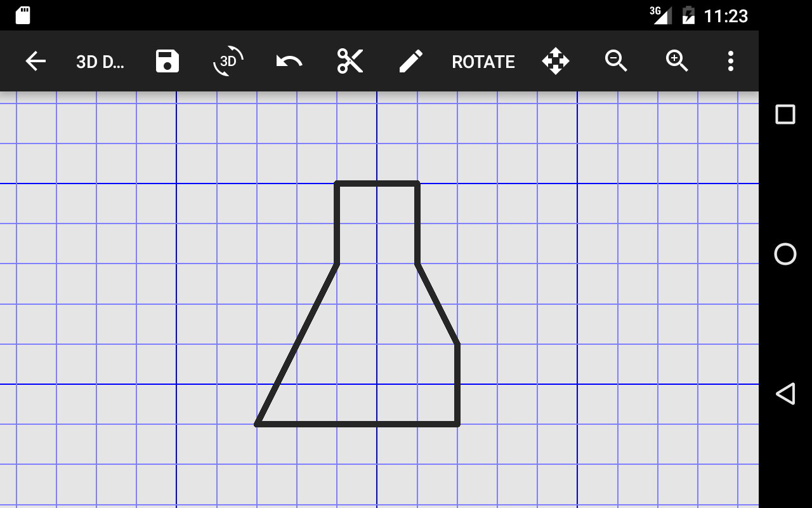This screenshot has width=812, height=508.
Task: Tap the left slanted line of shape
Action: tap(297, 344)
